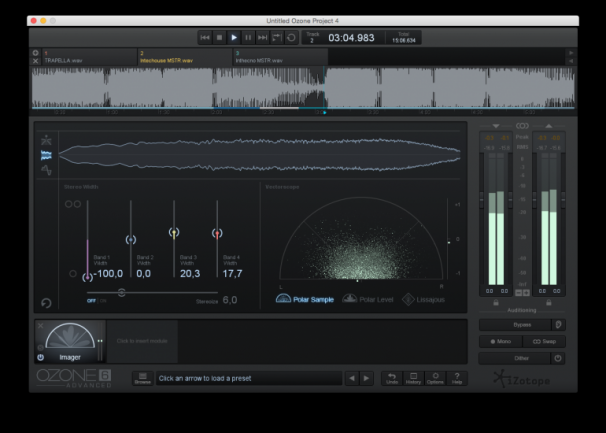Open the preset Browse list

[x=142, y=378]
